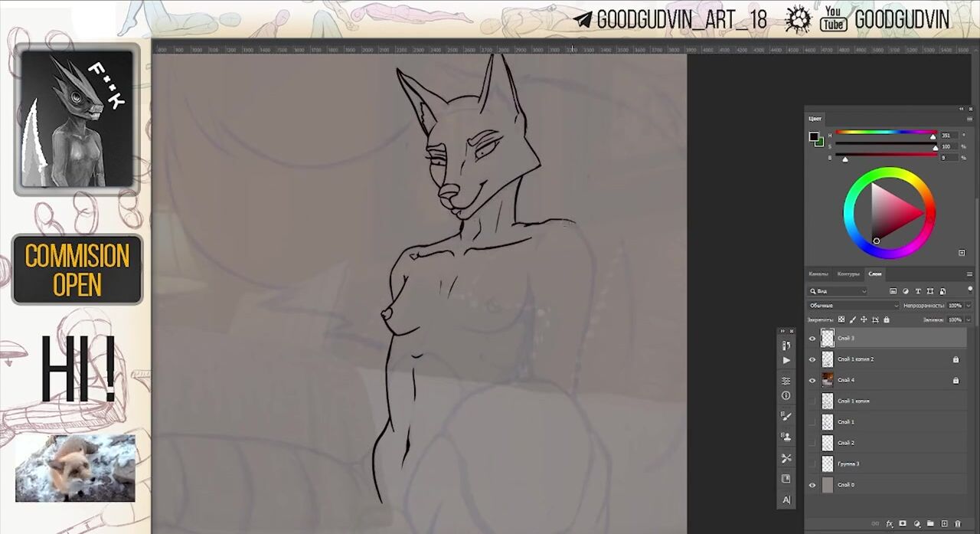
Task: Add a layer mask
Action: pos(903,524)
